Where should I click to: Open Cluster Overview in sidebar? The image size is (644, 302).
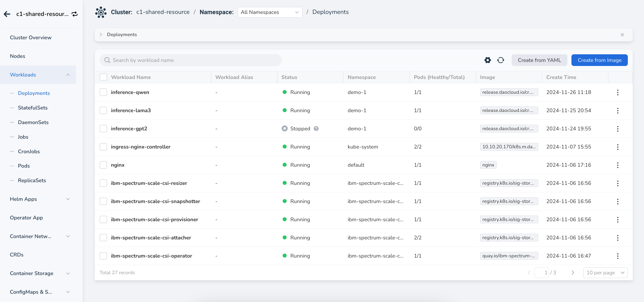(x=31, y=37)
